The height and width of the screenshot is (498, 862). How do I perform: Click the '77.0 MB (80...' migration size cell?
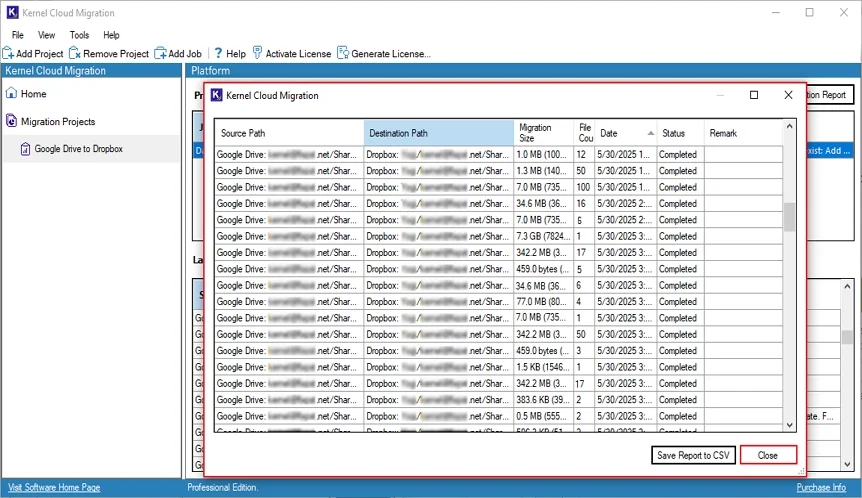tap(543, 302)
